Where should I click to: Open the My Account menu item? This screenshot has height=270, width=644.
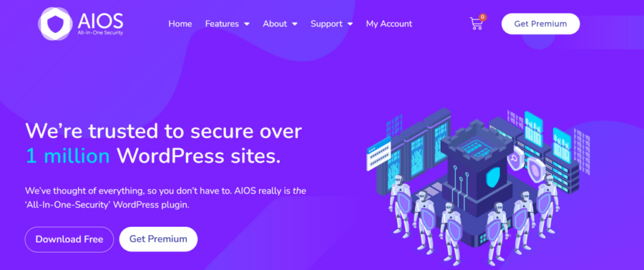coord(389,24)
